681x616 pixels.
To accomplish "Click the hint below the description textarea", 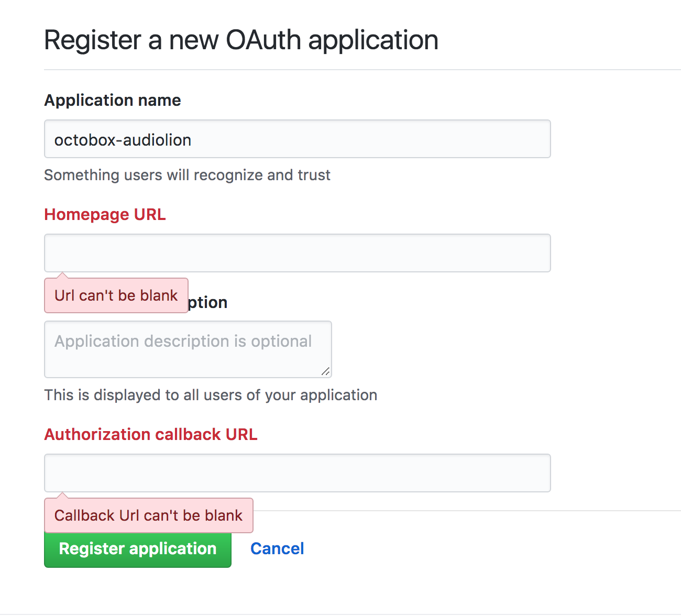I will (210, 395).
